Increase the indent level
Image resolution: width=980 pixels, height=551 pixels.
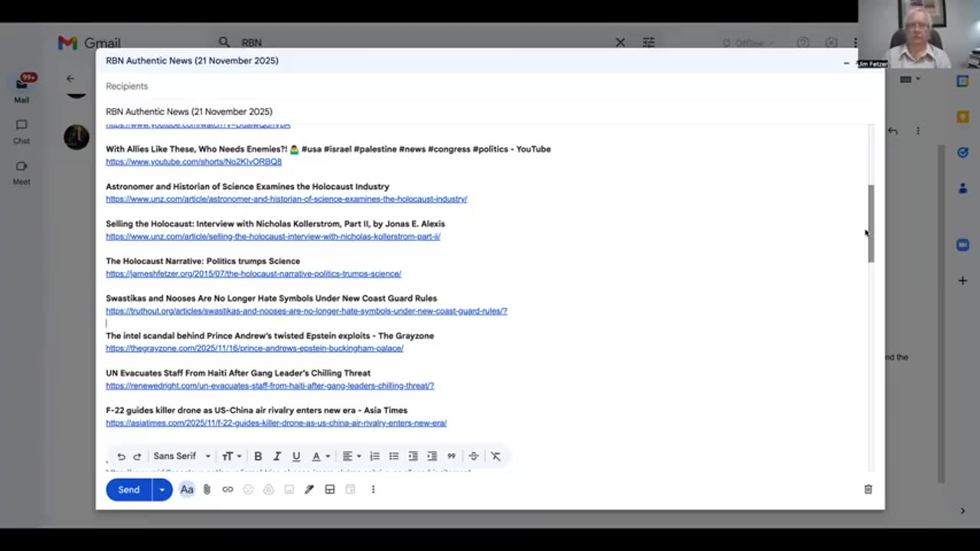click(x=432, y=456)
